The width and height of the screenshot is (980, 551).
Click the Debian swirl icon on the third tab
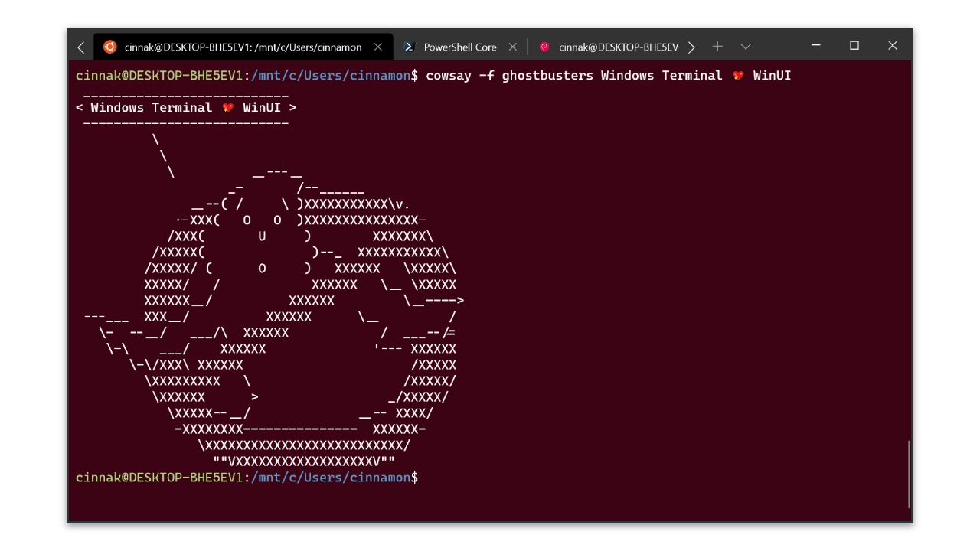click(544, 47)
